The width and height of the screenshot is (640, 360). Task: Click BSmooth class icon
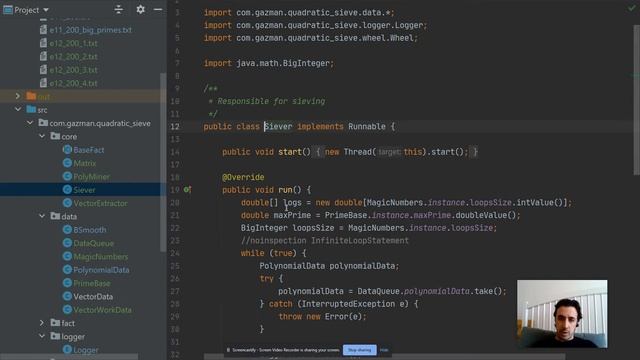click(x=67, y=229)
